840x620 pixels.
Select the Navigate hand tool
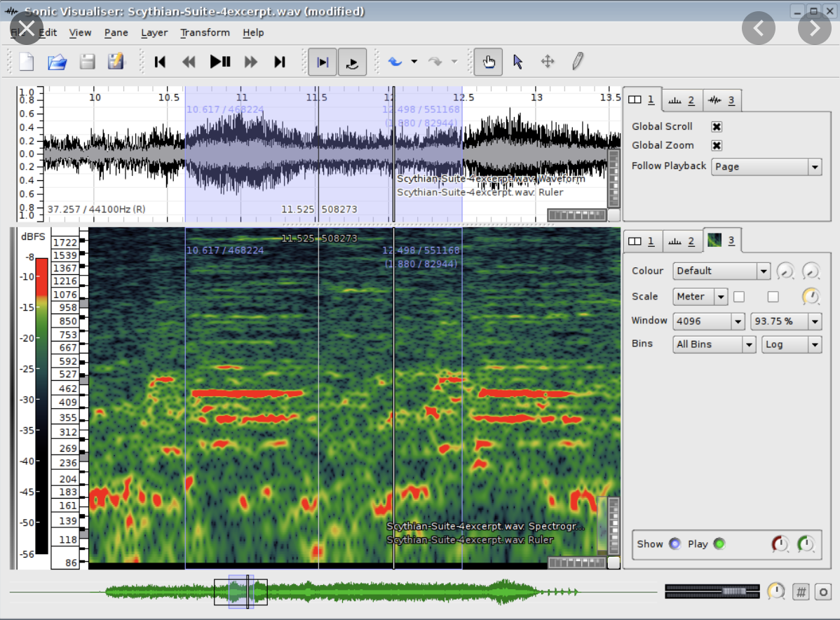tap(488, 62)
